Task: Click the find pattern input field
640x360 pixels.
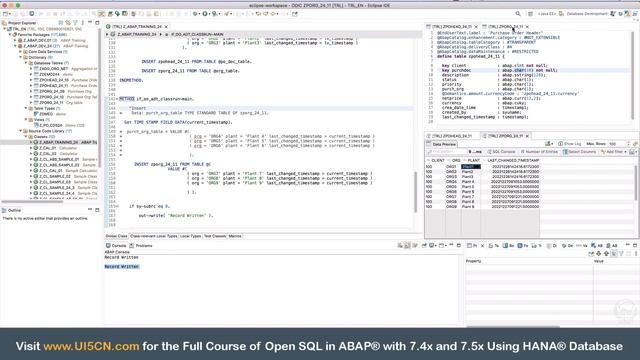Action: click(x=446, y=152)
